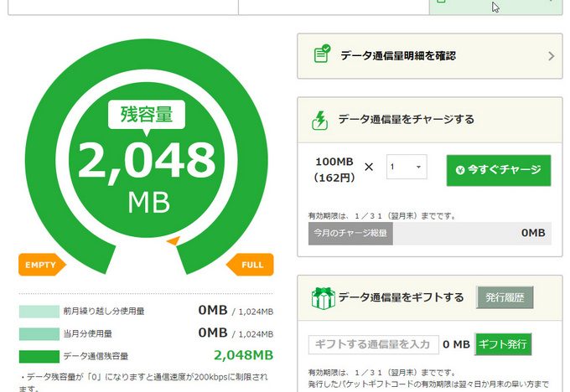570x392 pixels.
Task: Click the 今月のチャージ総量 label
Action: pyautogui.click(x=350, y=233)
